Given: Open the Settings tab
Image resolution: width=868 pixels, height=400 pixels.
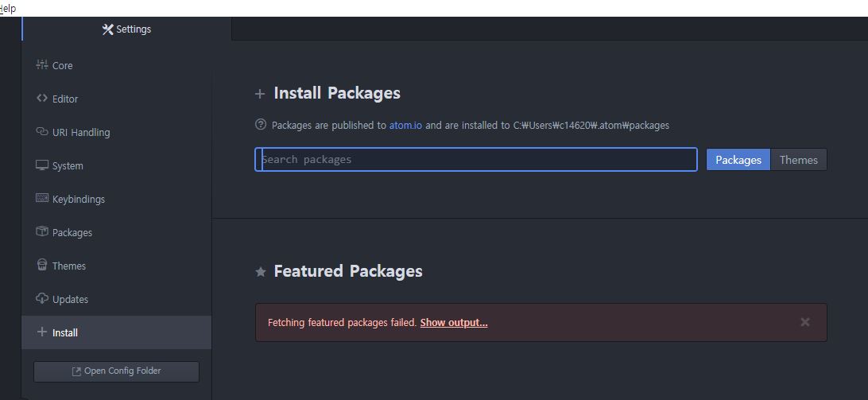Looking at the screenshot, I should coord(126,29).
